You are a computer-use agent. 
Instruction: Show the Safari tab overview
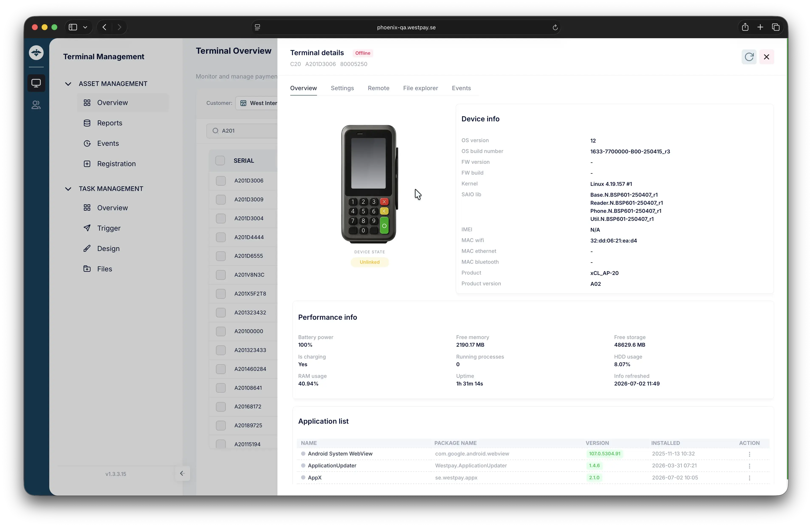coord(776,27)
